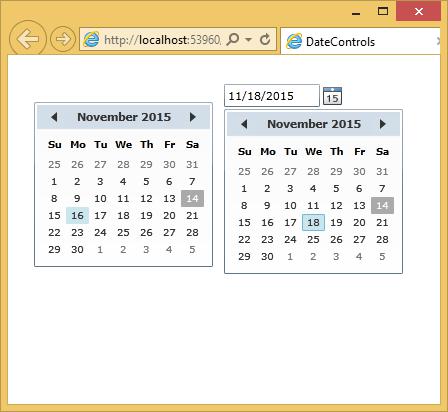The height and width of the screenshot is (412, 448).
Task: Pick day 16 in the right calendar
Action: [x=267, y=222]
